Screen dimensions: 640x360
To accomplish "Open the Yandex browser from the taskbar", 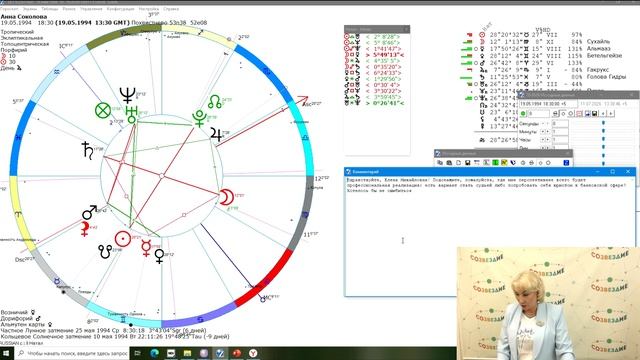I will coord(253,353).
